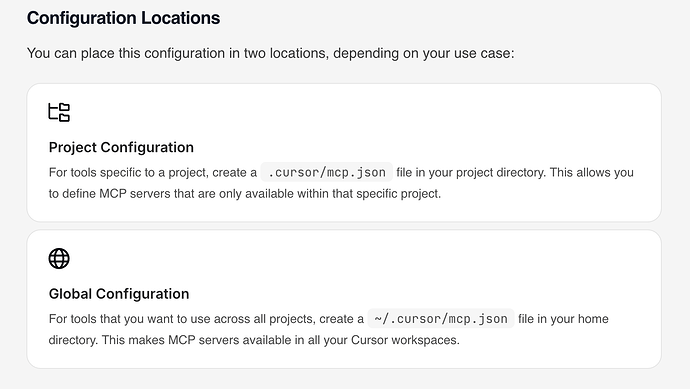Click the .cursor/mcp.json inline code snippet
Screen dimensions: 690x389
pos(327,172)
